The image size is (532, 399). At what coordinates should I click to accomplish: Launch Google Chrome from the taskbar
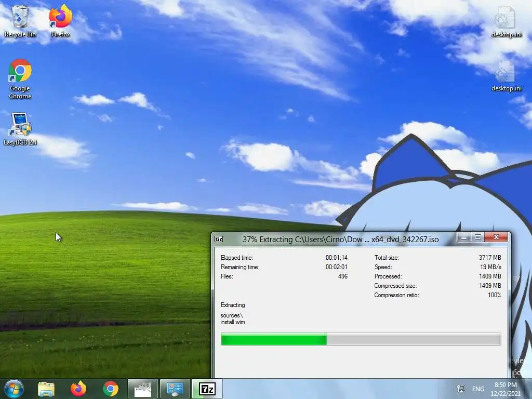(111, 389)
